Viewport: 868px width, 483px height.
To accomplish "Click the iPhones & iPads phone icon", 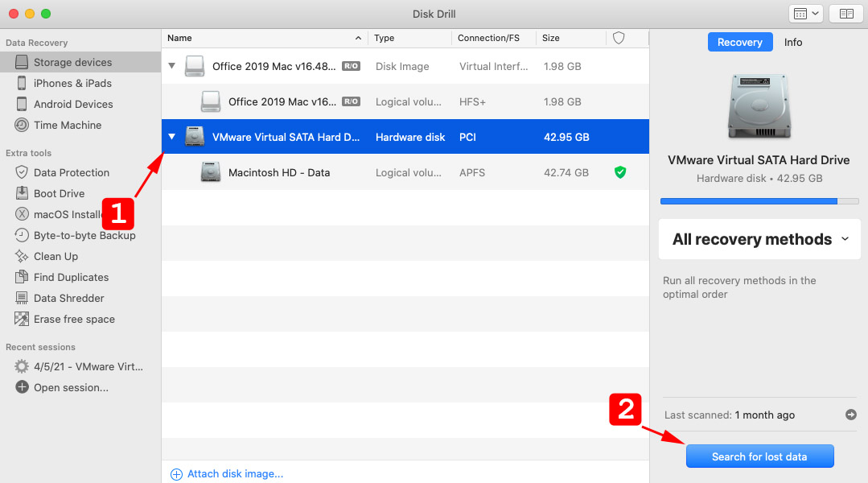I will pos(22,83).
